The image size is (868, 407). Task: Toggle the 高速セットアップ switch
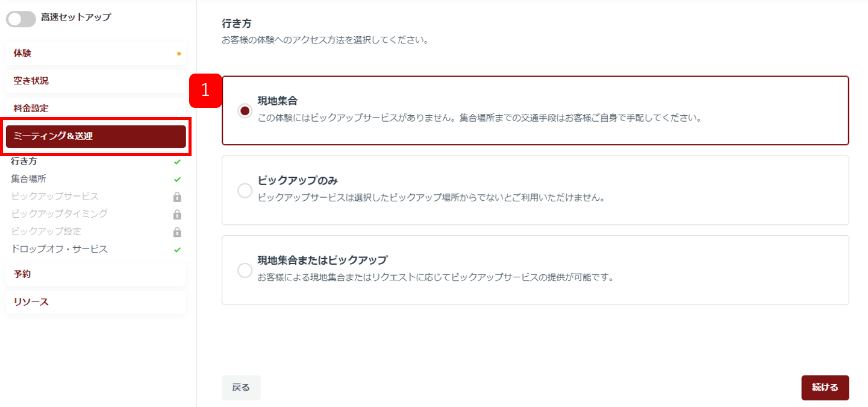(x=21, y=19)
